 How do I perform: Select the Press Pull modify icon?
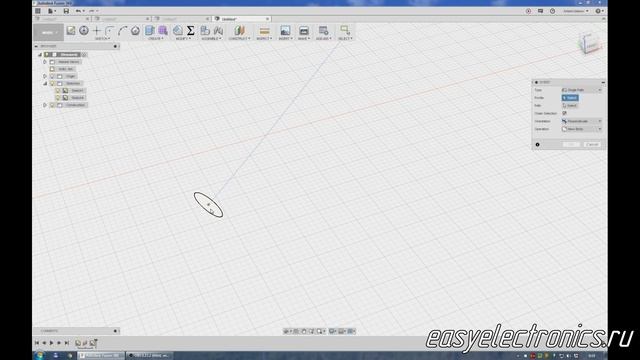[x=178, y=30]
